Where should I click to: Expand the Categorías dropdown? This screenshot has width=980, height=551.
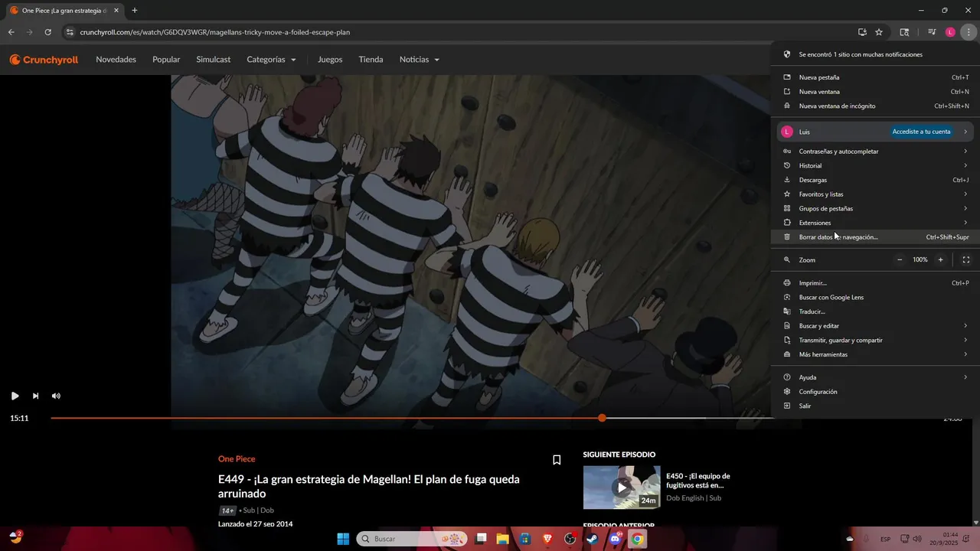coord(271,60)
